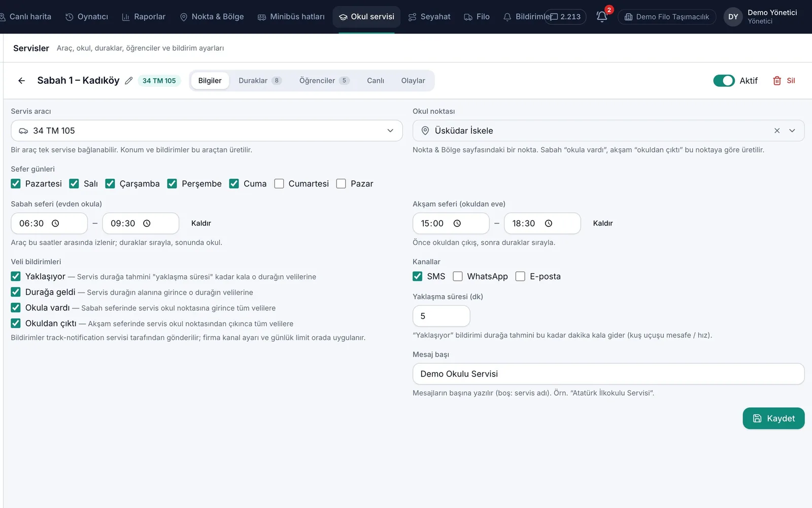Uncheck Yaklaşıyor parent notification

pos(16,276)
